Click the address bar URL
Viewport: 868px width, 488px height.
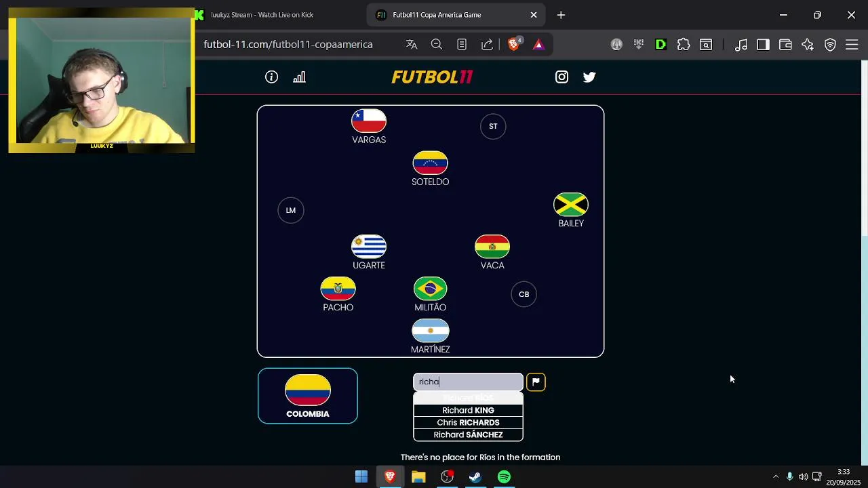(288, 44)
